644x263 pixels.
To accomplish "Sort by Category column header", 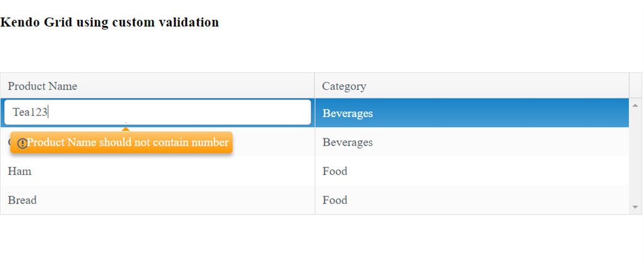I will click(x=344, y=86).
